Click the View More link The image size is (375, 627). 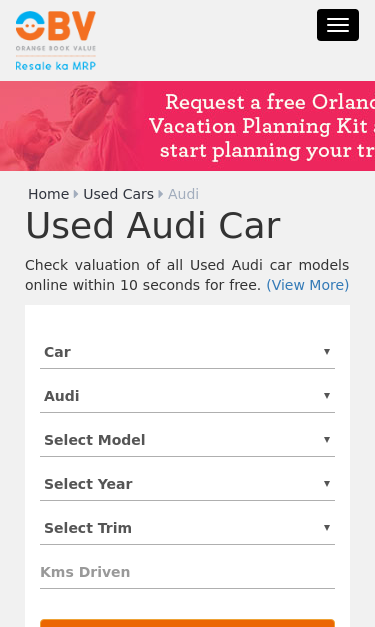point(308,285)
